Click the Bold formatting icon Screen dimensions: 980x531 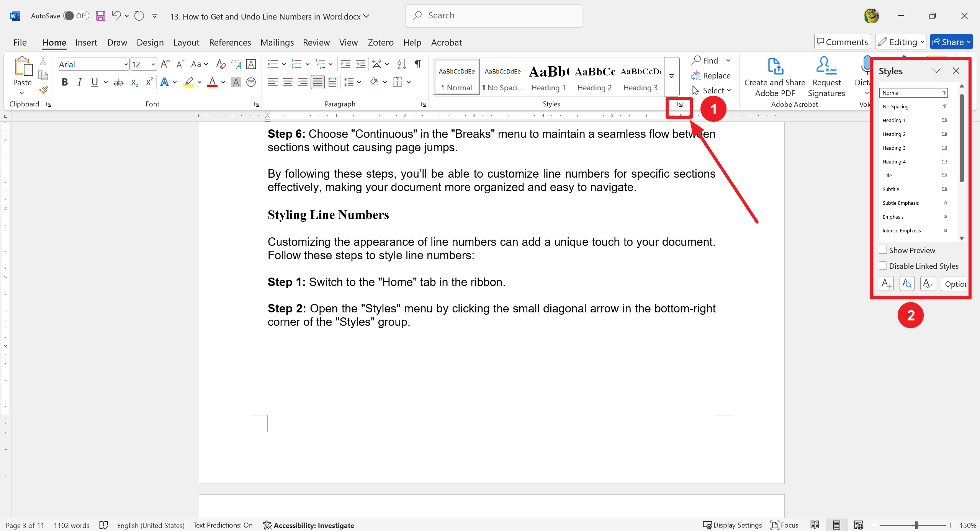pos(64,82)
